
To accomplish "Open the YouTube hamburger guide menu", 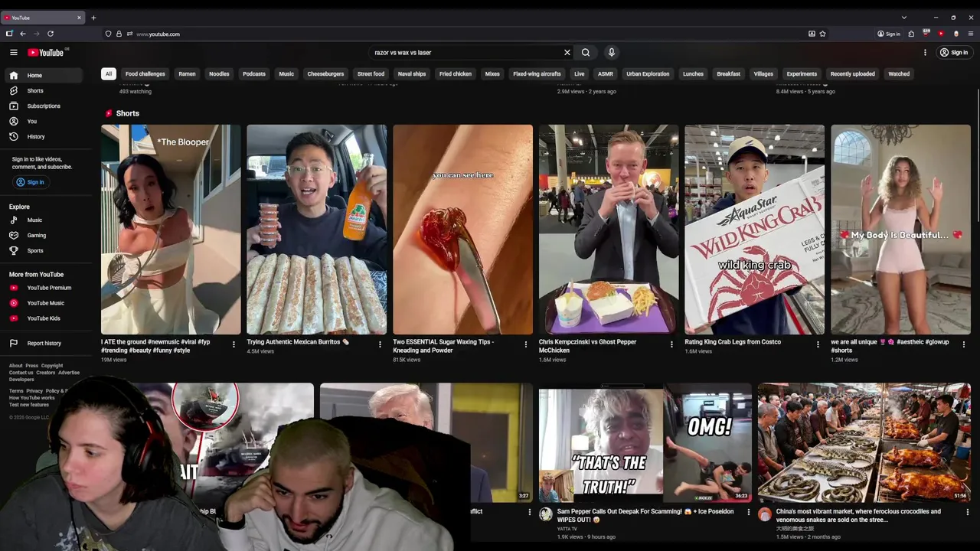I will pos(13,52).
